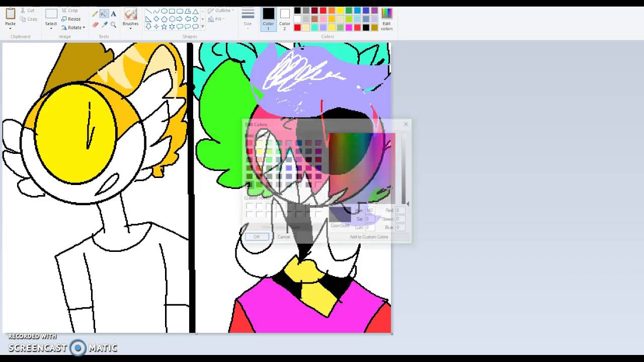Click the Copy button
Screen dimensions: 644x362
coord(29,19)
